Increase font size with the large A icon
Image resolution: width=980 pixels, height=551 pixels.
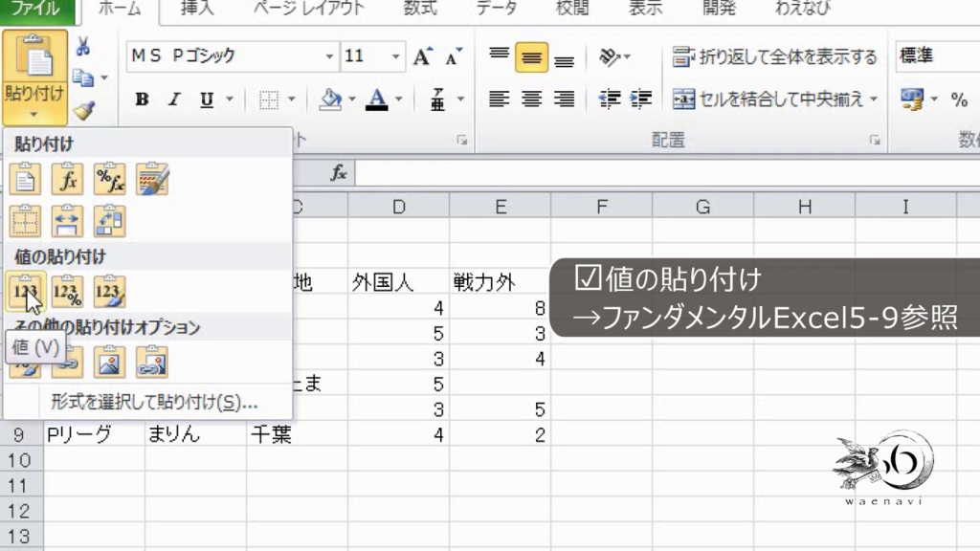[423, 56]
